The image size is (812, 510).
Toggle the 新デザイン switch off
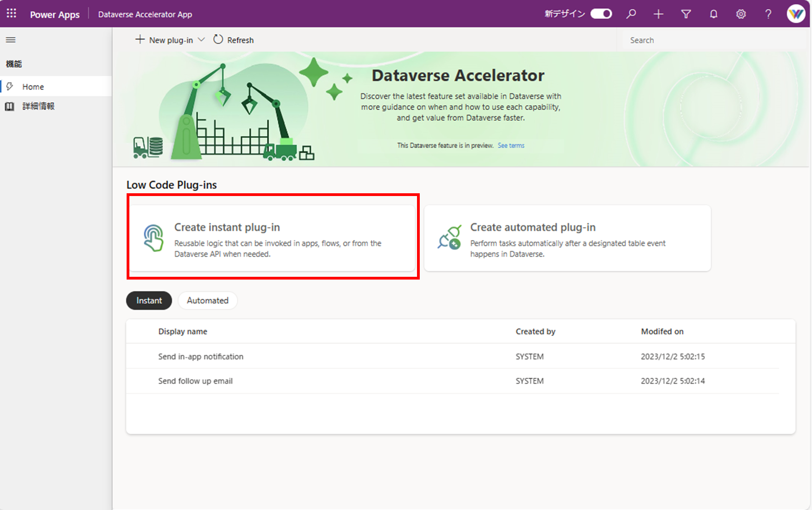pyautogui.click(x=601, y=13)
